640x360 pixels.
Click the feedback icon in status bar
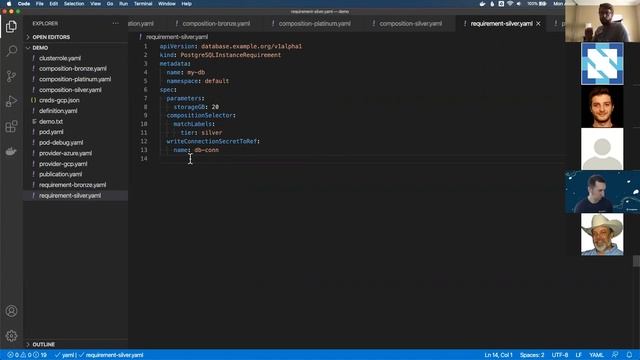click(x=615, y=355)
